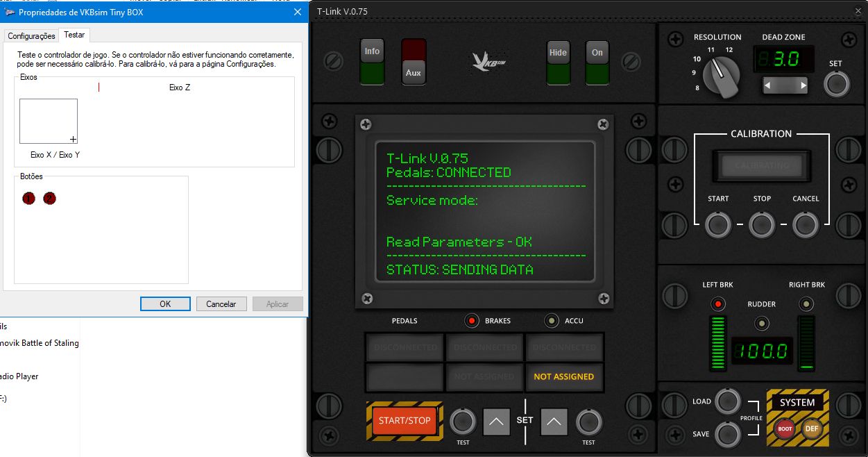
Task: Click 'STATUS: SENDING DATA' on the screen
Action: [x=460, y=269]
